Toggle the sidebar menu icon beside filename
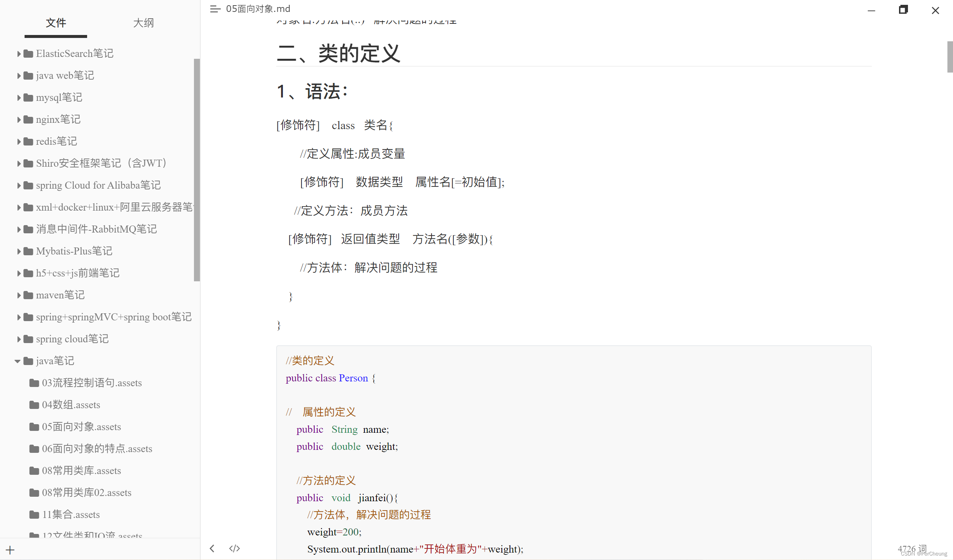The image size is (953, 560). point(215,9)
